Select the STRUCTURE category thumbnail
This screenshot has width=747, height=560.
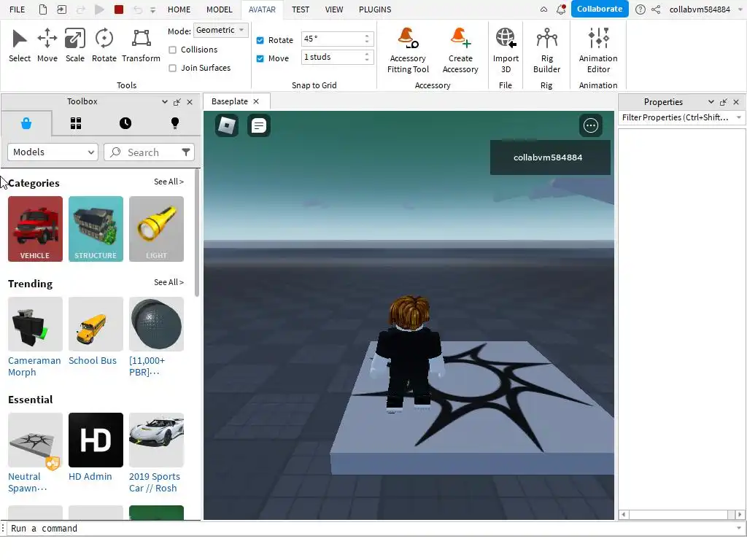pos(96,228)
